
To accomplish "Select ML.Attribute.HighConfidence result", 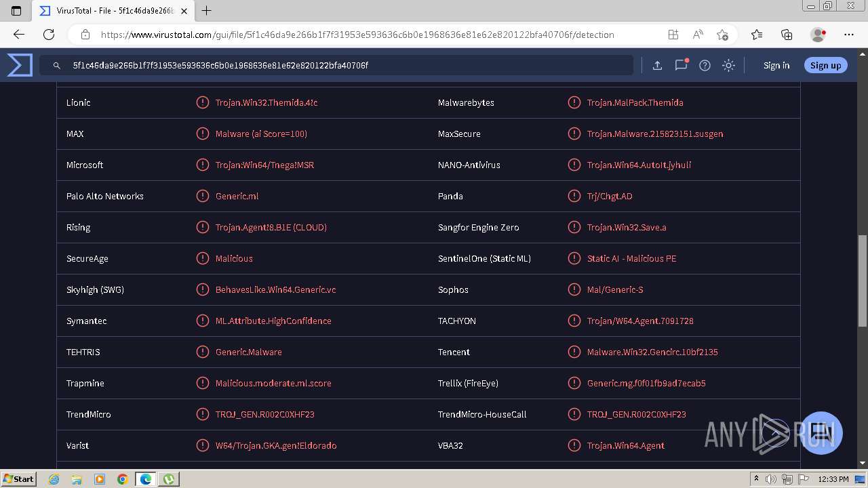I will click(x=273, y=321).
